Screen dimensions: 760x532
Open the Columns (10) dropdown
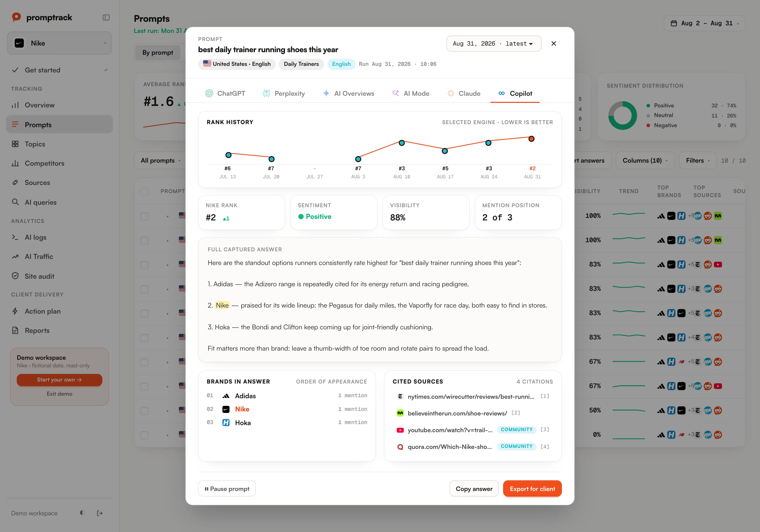[x=645, y=161]
